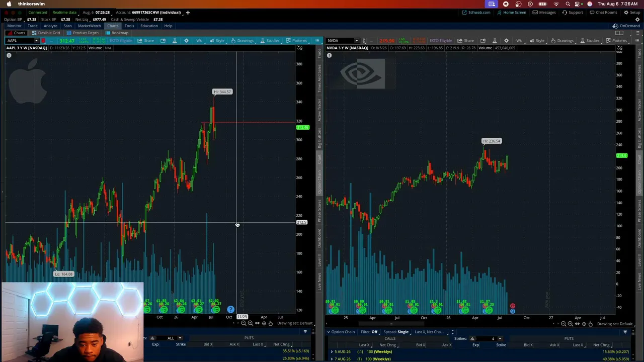Open the NVDA chart quick time frame icon
The height and width of the screenshot is (362, 644).
(483, 40)
